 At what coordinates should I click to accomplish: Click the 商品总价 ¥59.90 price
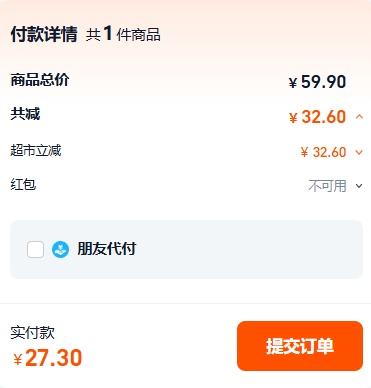click(317, 82)
